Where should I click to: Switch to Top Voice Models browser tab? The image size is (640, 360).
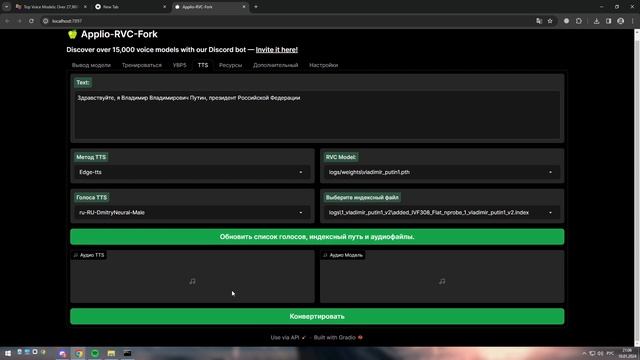(x=50, y=7)
